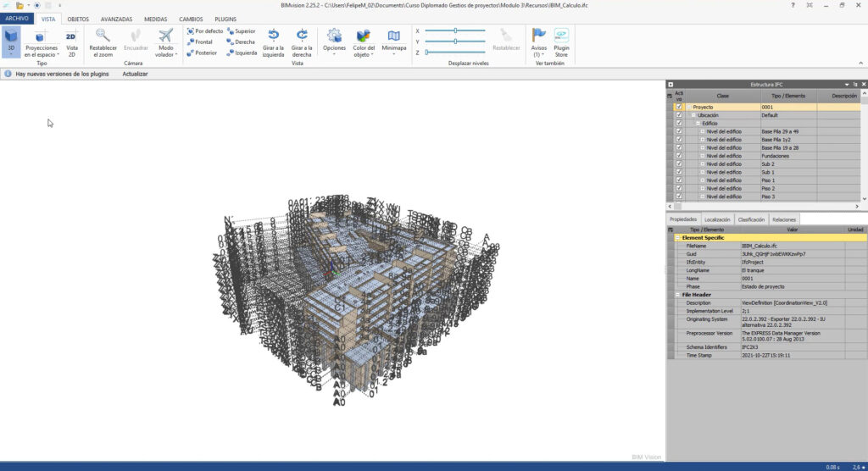The width and height of the screenshot is (868, 471).
Task: Collapse the Edificio tree node
Action: 698,124
